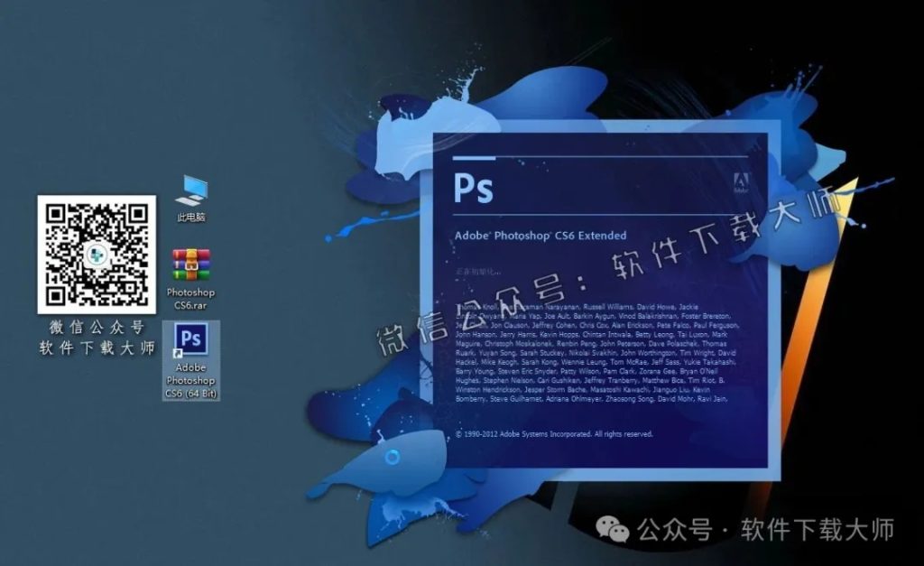
Task: Click the 正在初始化 initializing status text
Action: point(476,271)
